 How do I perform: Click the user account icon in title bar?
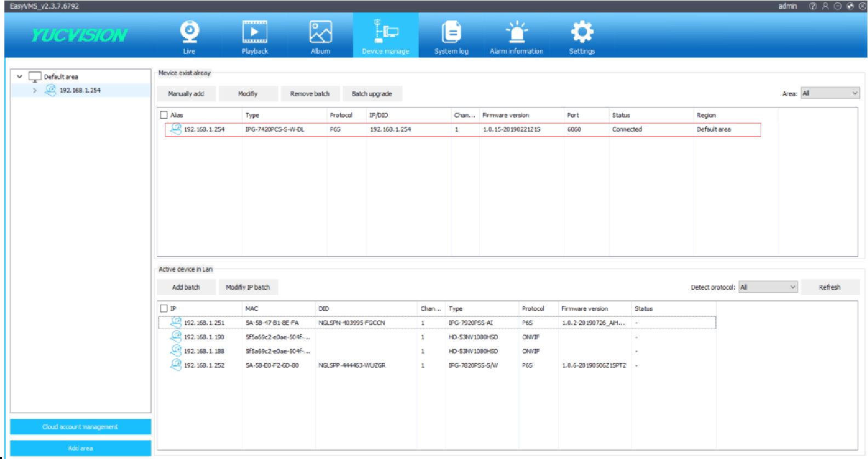[x=825, y=6]
